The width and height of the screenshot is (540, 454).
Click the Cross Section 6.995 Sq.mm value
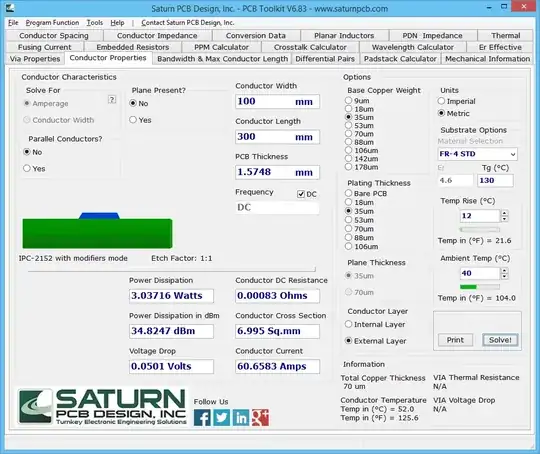(277, 331)
